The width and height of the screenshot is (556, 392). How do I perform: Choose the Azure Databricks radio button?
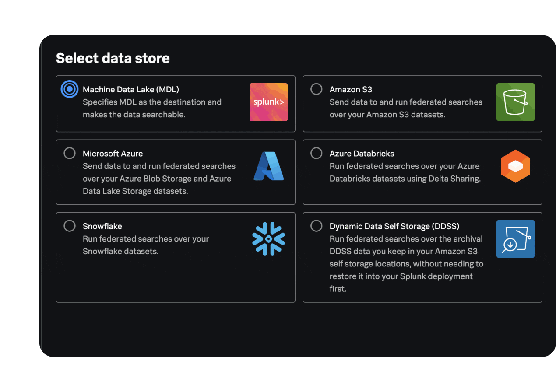[316, 153]
